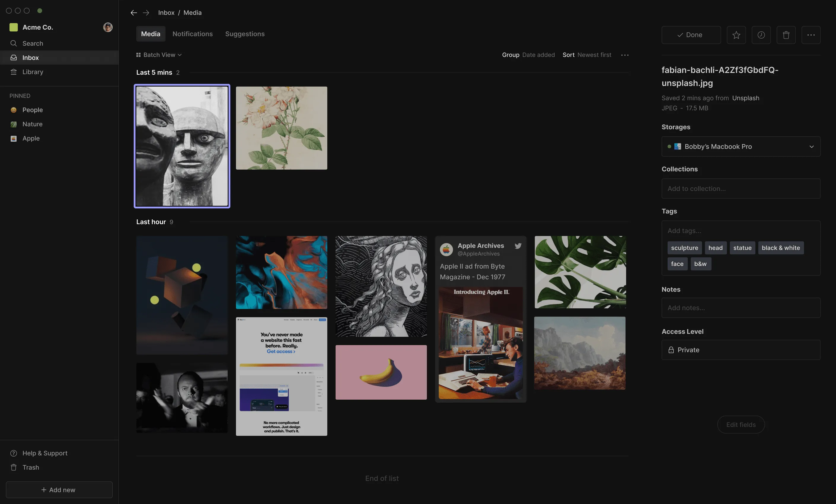The image size is (836, 504).
Task: Switch to the Media tab
Action: coord(151,34)
